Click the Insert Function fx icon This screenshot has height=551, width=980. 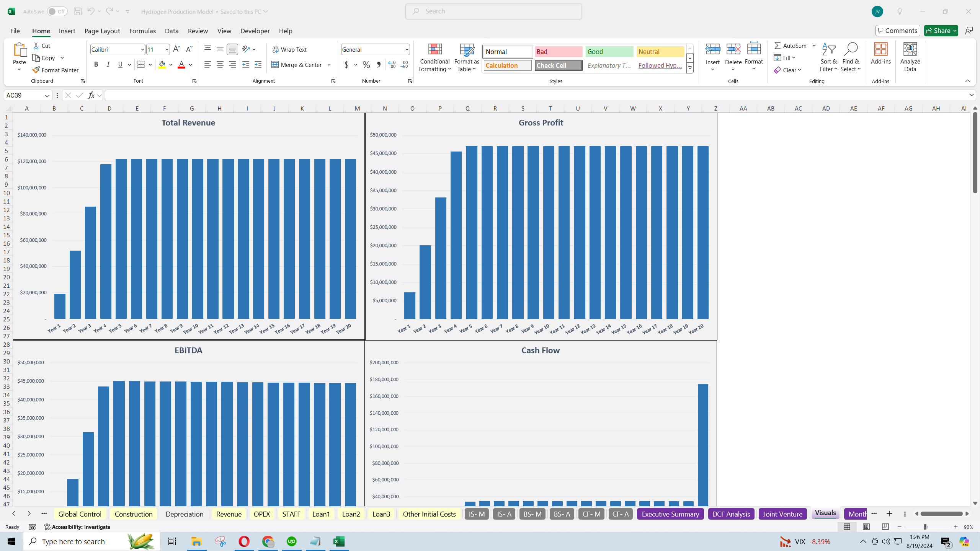coord(91,95)
